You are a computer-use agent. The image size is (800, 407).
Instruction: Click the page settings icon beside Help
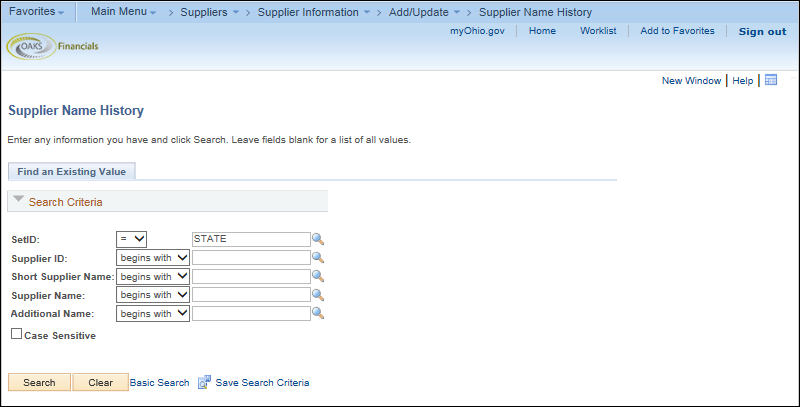[x=771, y=80]
